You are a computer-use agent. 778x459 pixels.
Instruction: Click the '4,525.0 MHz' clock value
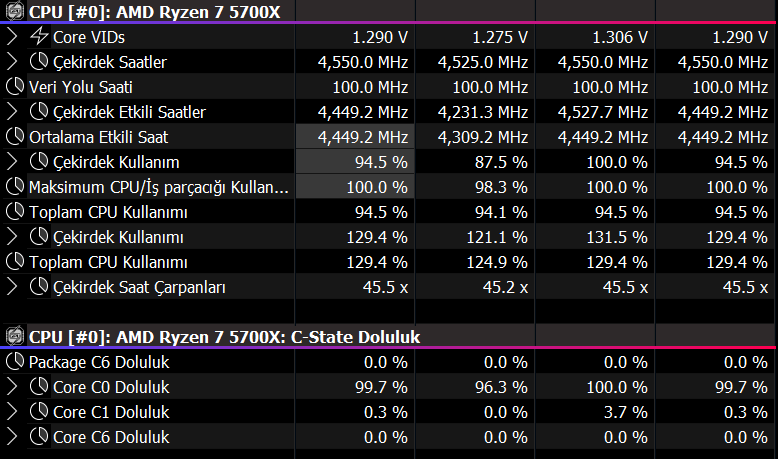point(483,62)
